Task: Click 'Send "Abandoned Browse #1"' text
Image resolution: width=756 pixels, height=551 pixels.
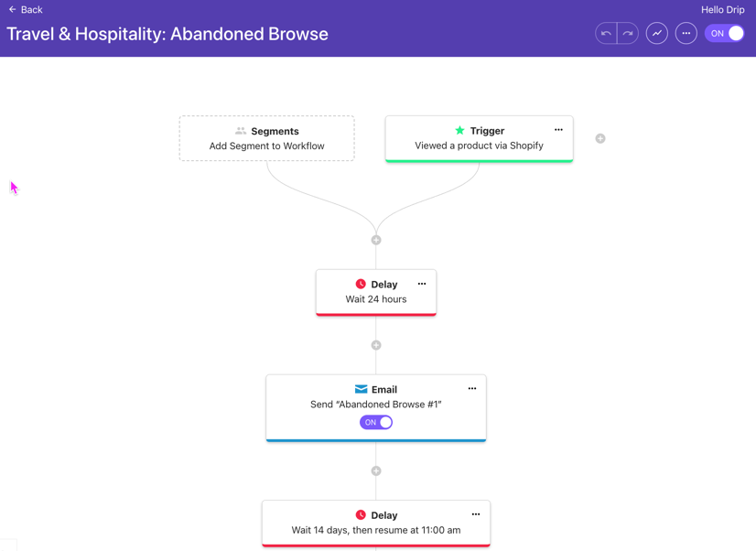Action: (376, 405)
